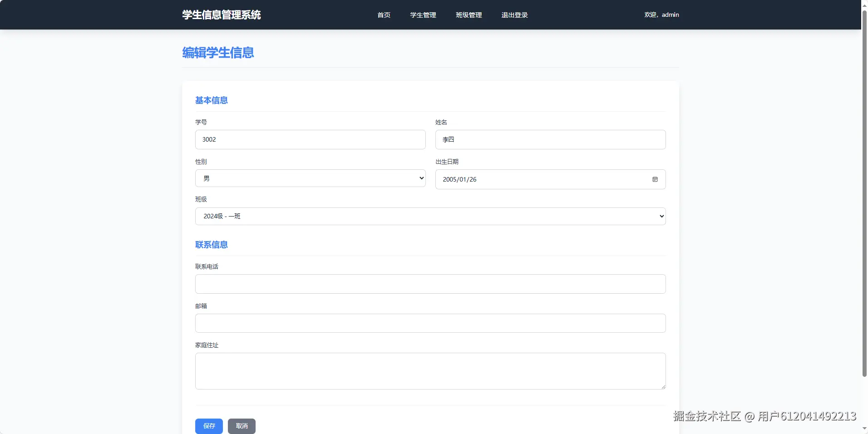The height and width of the screenshot is (434, 868).
Task: Click the 联系电话 field label
Action: (207, 266)
